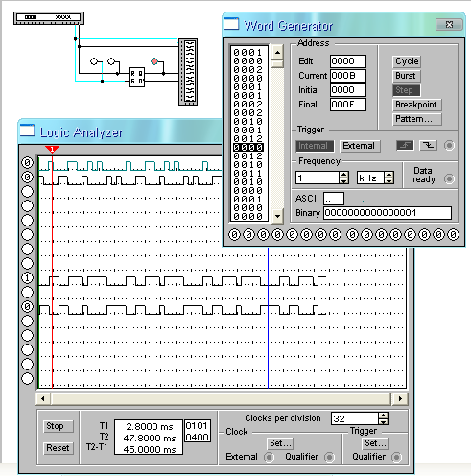Viewport: 471px width, 476px height.
Task: Click the T1 time readout 2.8000 ms
Action: 150,427
